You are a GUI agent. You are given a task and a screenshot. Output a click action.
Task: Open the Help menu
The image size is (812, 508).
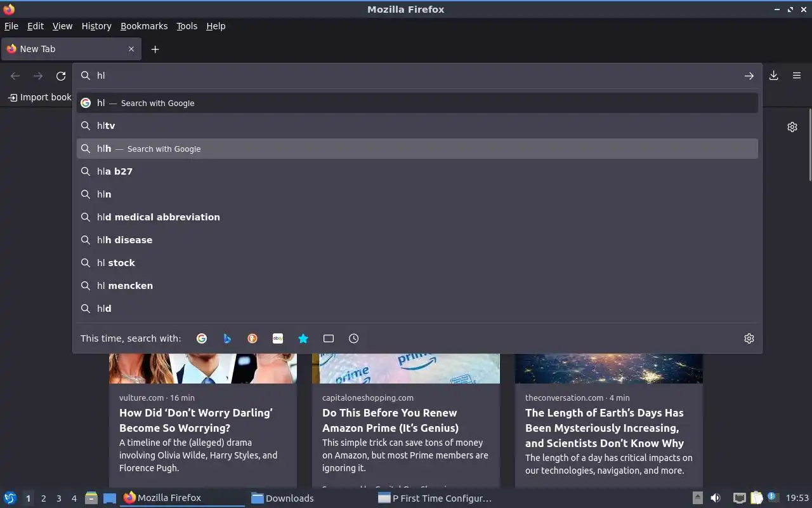[216, 26]
